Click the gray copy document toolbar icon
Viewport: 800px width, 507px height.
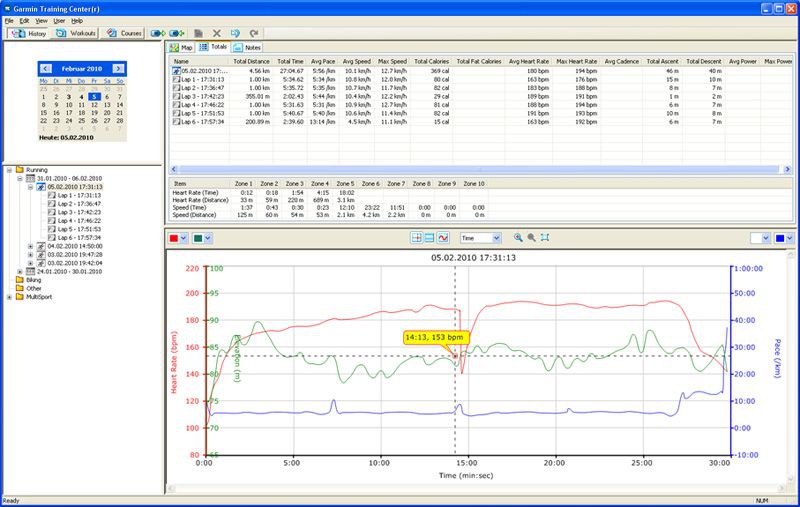tap(198, 33)
